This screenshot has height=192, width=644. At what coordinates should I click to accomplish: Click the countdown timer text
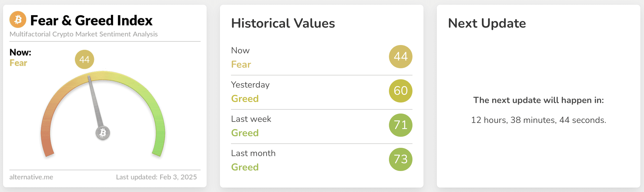539,120
